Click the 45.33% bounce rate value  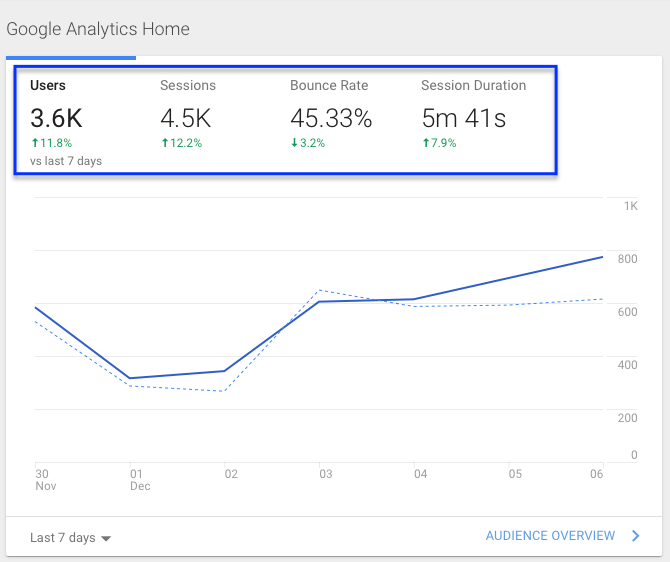[331, 118]
